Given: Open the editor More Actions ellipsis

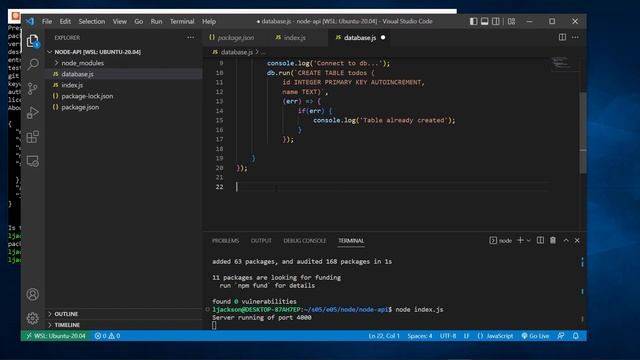Looking at the screenshot, I should tap(575, 37).
